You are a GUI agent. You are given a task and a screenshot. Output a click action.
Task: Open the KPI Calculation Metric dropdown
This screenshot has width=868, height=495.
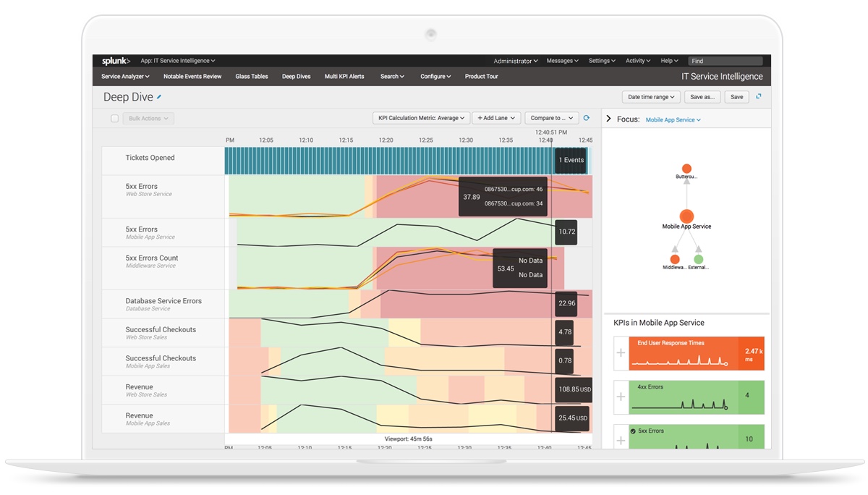(422, 118)
